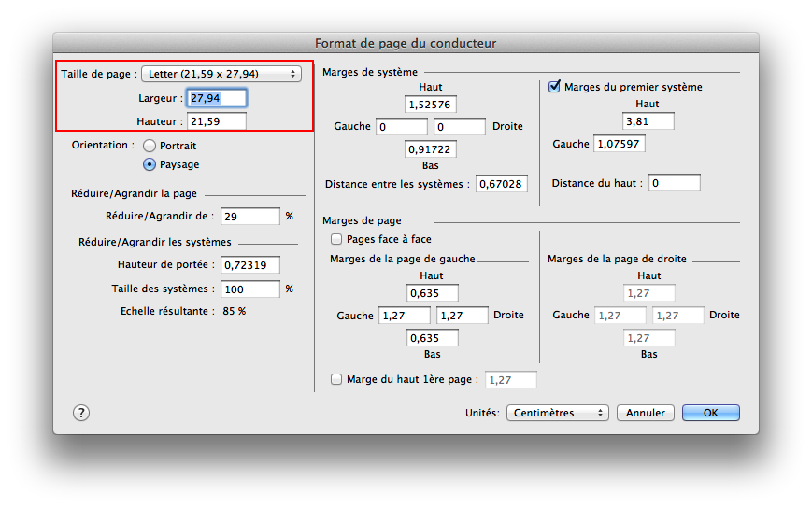The height and width of the screenshot is (508, 812).
Task: Click the system margins Haut field
Action: tap(431, 105)
